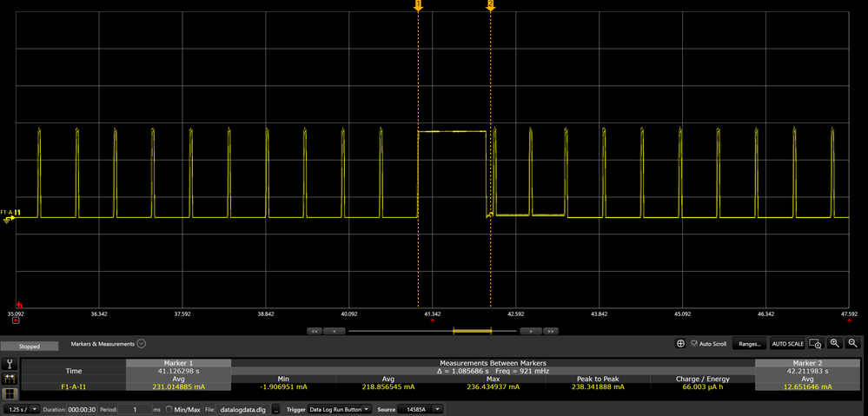Click red trigger marker at plot bottom-left
The height and width of the screenshot is (416, 868).
point(20,304)
